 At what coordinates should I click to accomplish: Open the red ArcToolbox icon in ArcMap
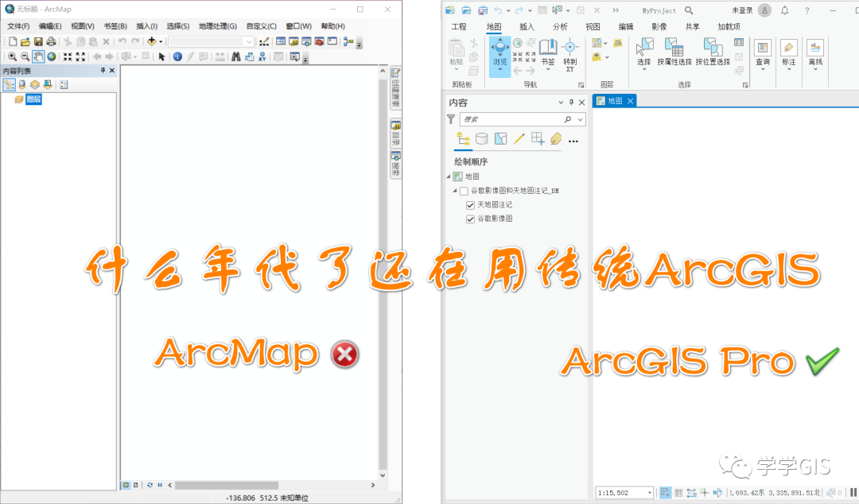pyautogui.click(x=320, y=41)
